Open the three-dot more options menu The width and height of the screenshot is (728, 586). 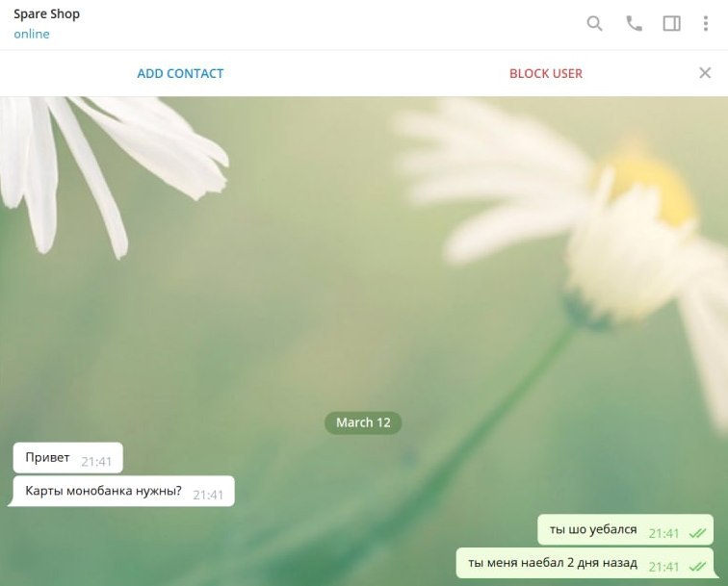pyautogui.click(x=705, y=23)
